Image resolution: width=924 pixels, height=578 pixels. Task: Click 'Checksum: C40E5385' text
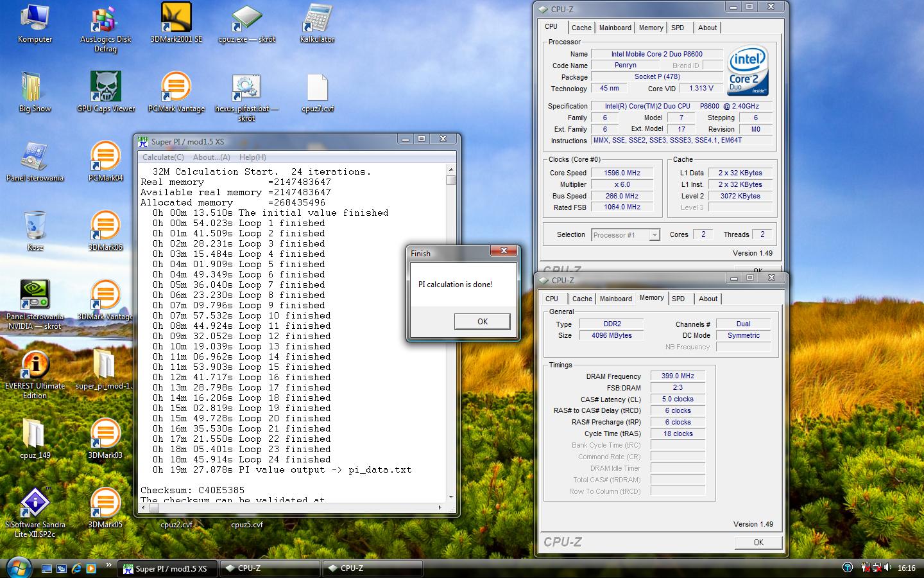tap(193, 491)
